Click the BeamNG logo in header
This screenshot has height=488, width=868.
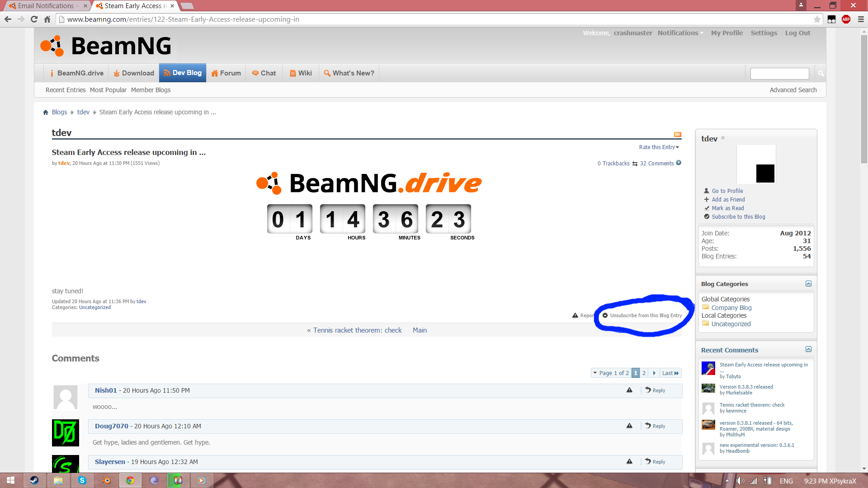pyautogui.click(x=106, y=46)
